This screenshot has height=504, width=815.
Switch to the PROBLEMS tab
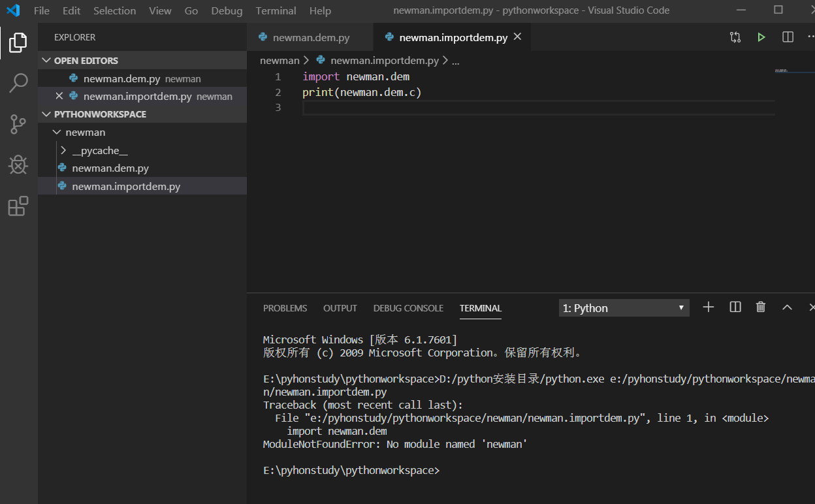(285, 308)
